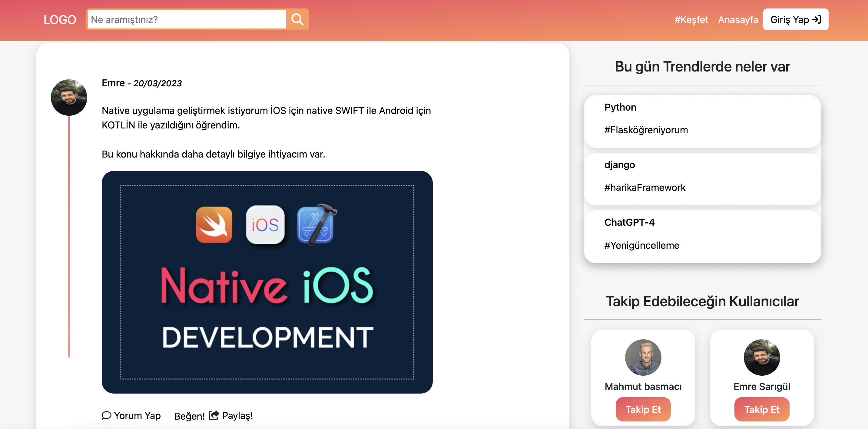Click the Native iOS Development post image
The height and width of the screenshot is (429, 868).
[x=267, y=282]
